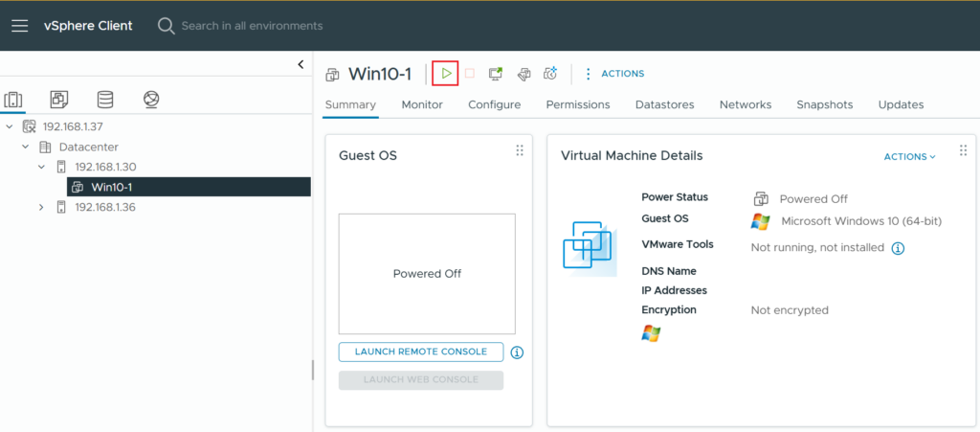The height and width of the screenshot is (432, 980).
Task: Click the Windows logo below Encryption
Action: (x=651, y=333)
